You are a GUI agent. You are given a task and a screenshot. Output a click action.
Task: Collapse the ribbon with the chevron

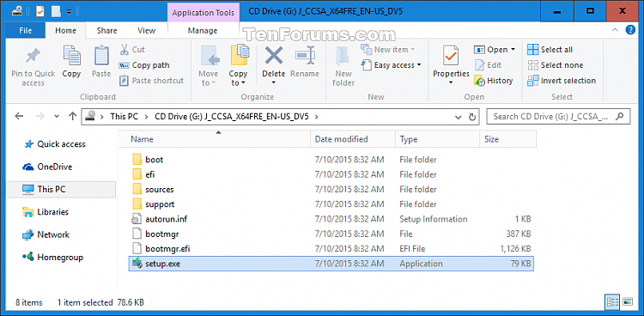point(615,30)
